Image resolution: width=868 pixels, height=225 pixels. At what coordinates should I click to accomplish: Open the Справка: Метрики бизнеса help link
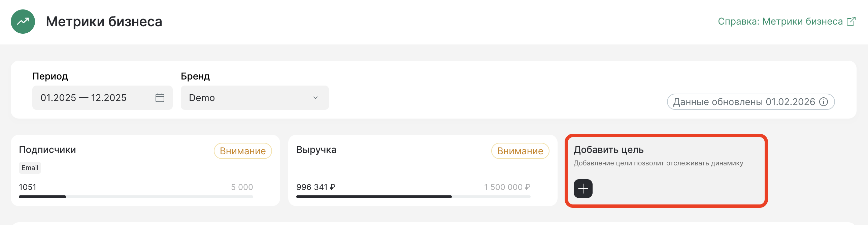point(780,22)
